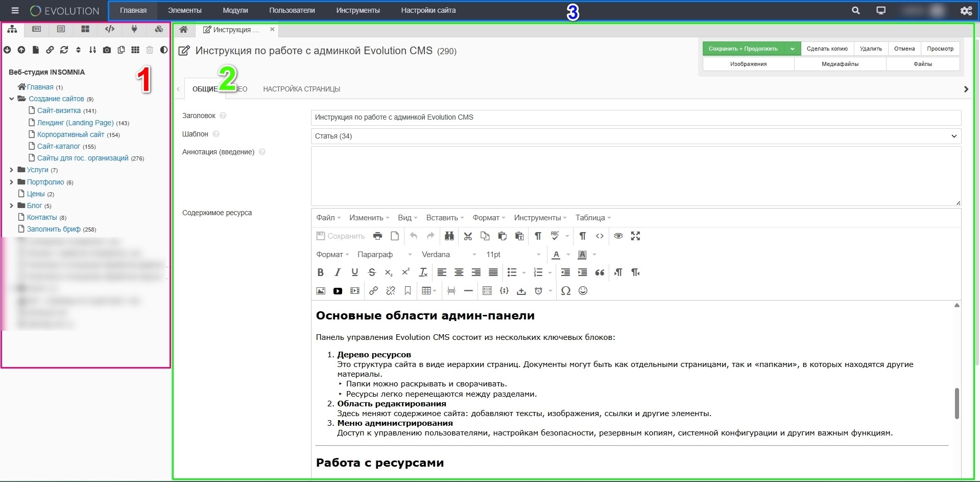Click the Сохранить + Продолжить button
This screenshot has height=482, width=980.
743,49
